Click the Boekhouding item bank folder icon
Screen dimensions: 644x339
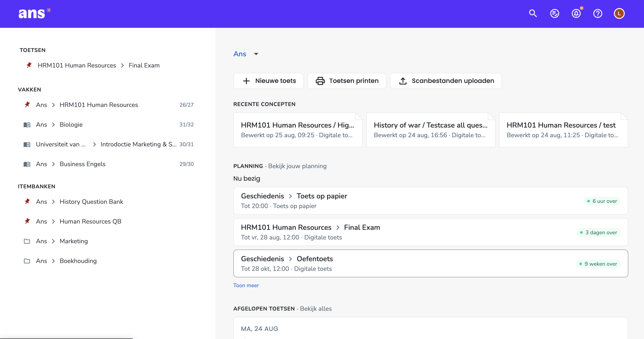point(27,261)
